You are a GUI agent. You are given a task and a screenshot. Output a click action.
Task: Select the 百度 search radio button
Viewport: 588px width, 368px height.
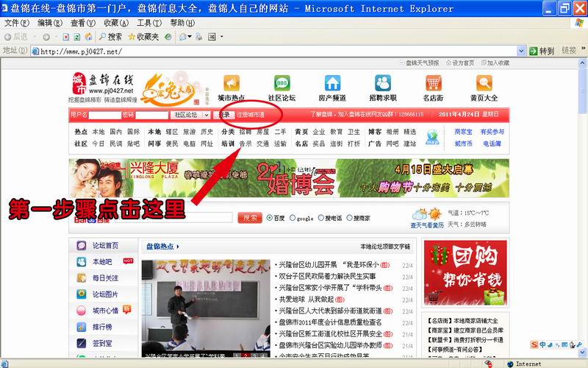pyautogui.click(x=270, y=218)
